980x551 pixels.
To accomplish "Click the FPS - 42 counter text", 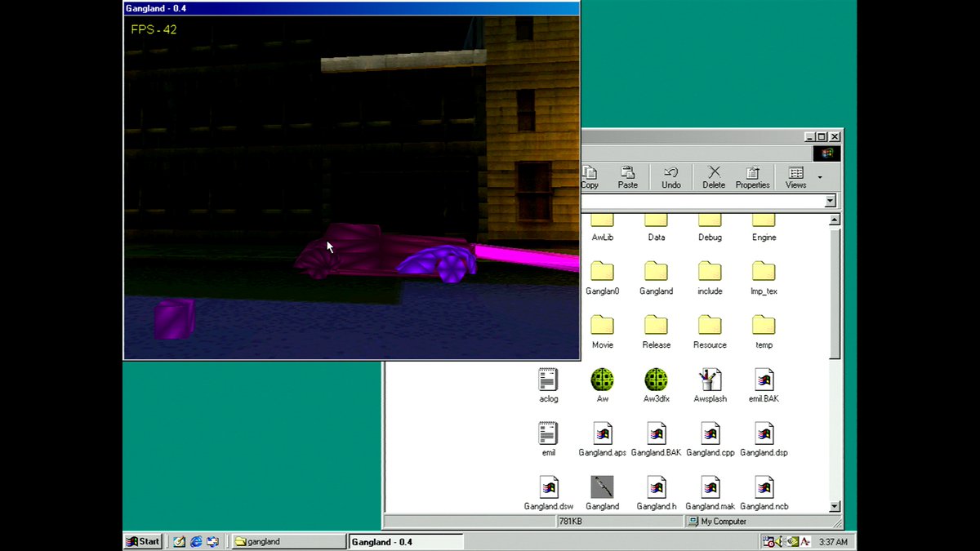I will (154, 29).
